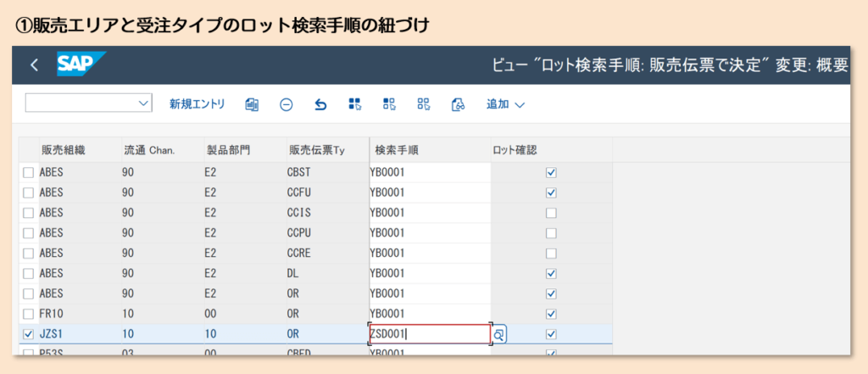Uncheck the selected JZS1 row checkbox

pos(28,334)
